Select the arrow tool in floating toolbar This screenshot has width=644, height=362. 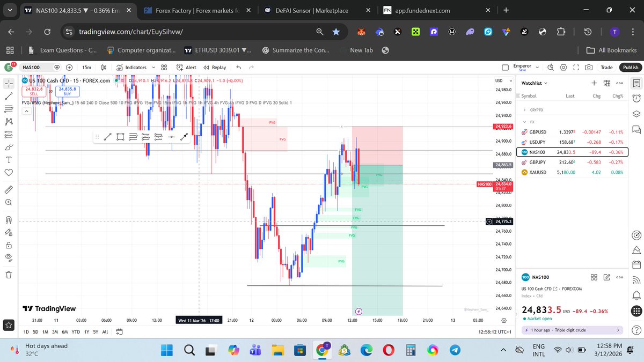tap(184, 137)
